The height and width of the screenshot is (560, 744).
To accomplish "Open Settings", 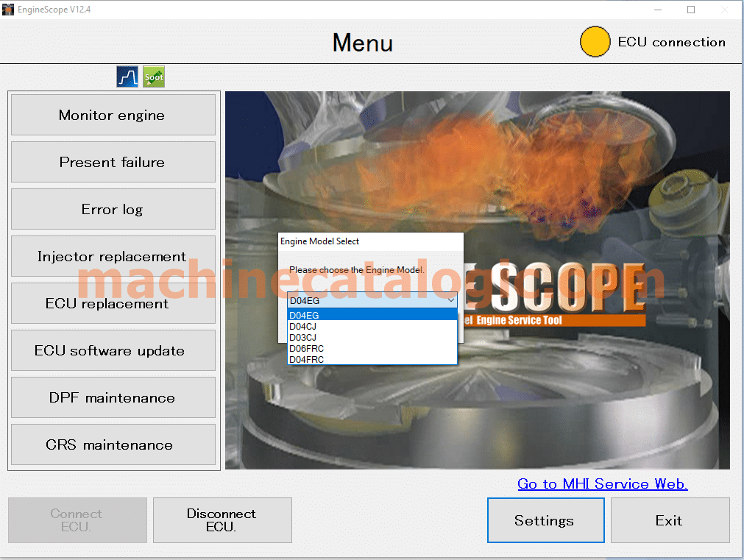I will click(545, 520).
